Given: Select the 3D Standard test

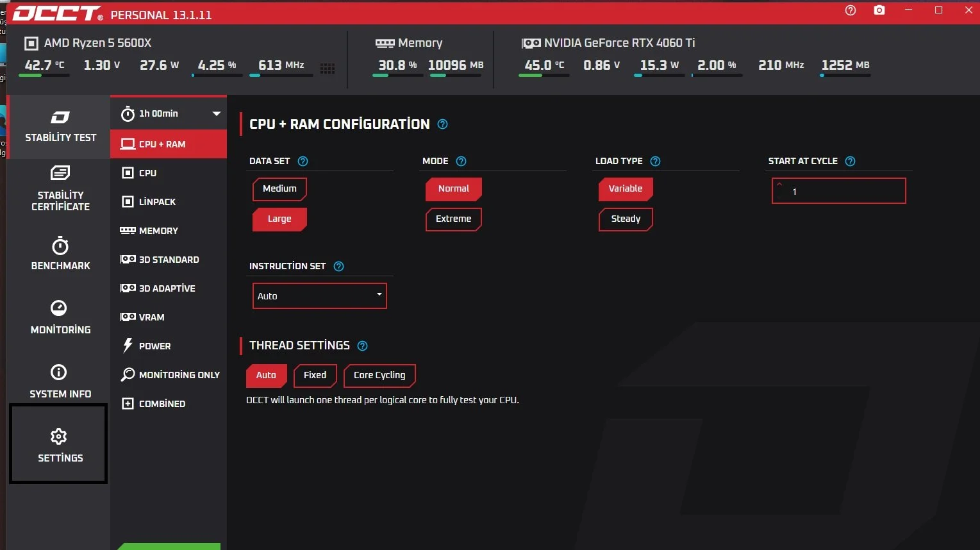Looking at the screenshot, I should (169, 260).
